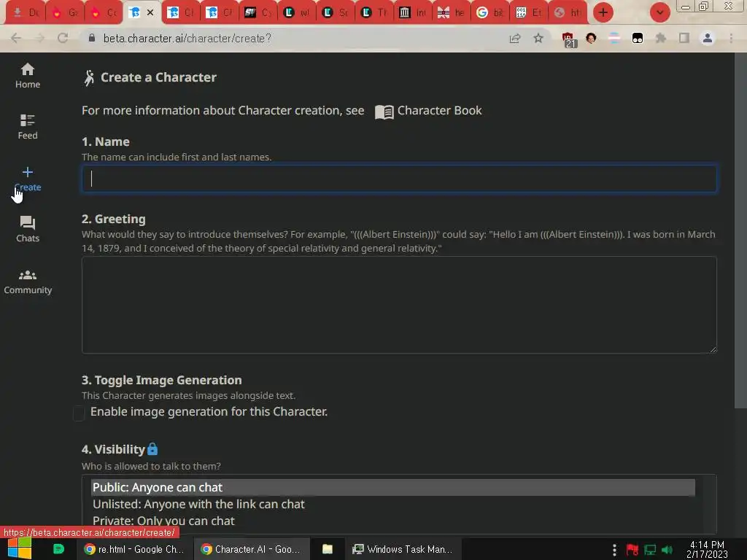Click the black square eyes extension icon

(x=638, y=39)
